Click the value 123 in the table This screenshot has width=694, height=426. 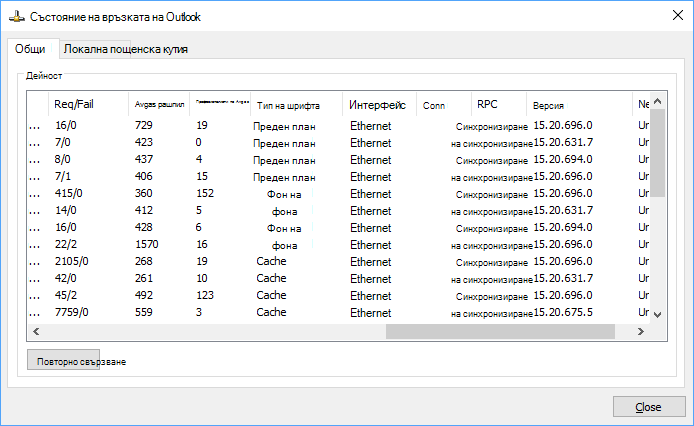click(205, 295)
